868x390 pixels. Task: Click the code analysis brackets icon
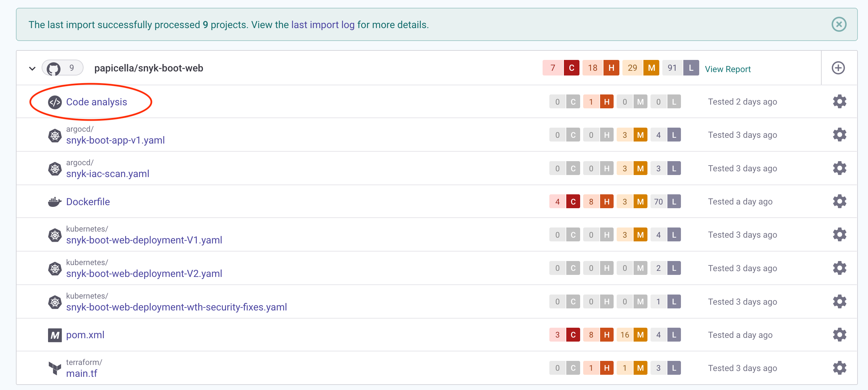55,102
